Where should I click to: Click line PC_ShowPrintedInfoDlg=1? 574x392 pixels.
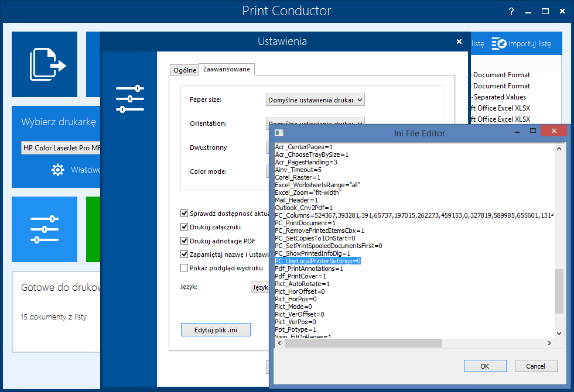pyautogui.click(x=313, y=253)
